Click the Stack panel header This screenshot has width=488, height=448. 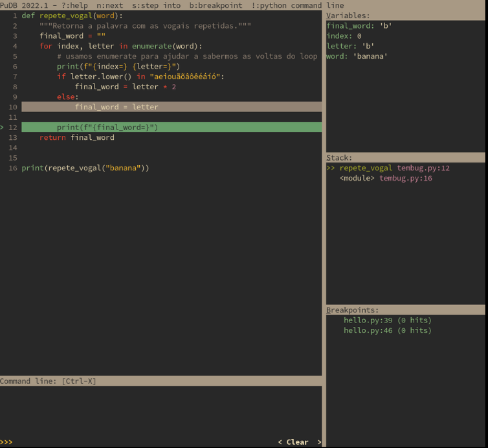click(x=339, y=157)
